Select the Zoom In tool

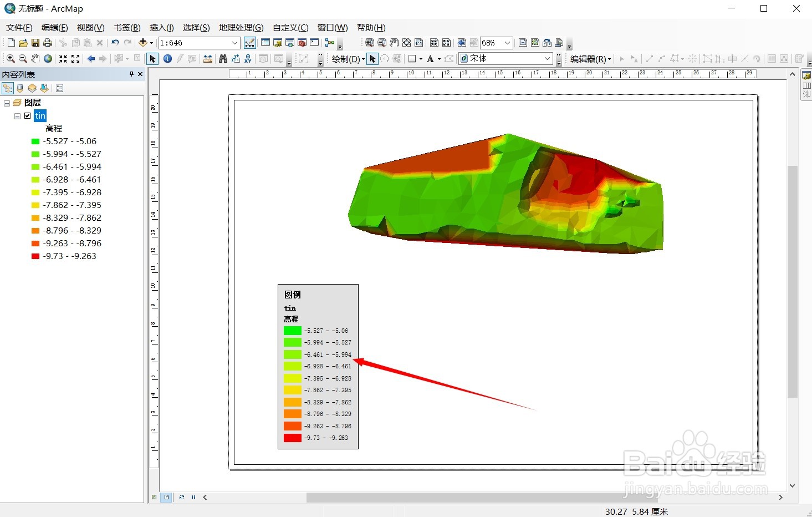[11, 58]
